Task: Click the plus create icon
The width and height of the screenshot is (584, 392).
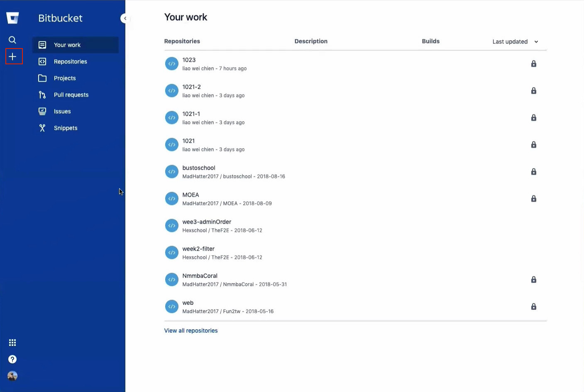Action: point(12,56)
